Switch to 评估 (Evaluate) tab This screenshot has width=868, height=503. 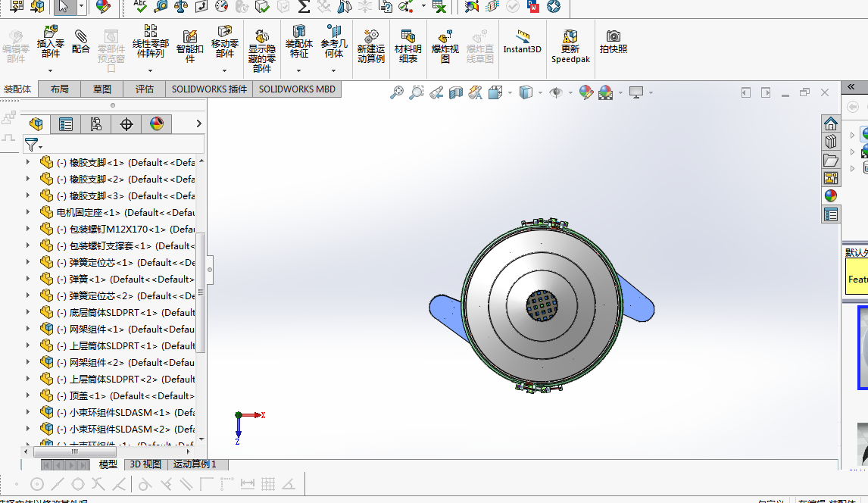145,89
